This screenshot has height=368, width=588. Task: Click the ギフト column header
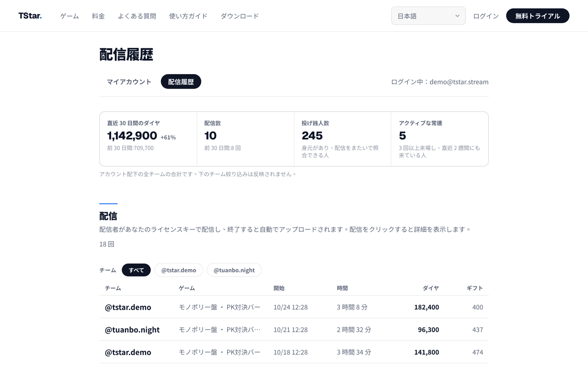pos(475,288)
